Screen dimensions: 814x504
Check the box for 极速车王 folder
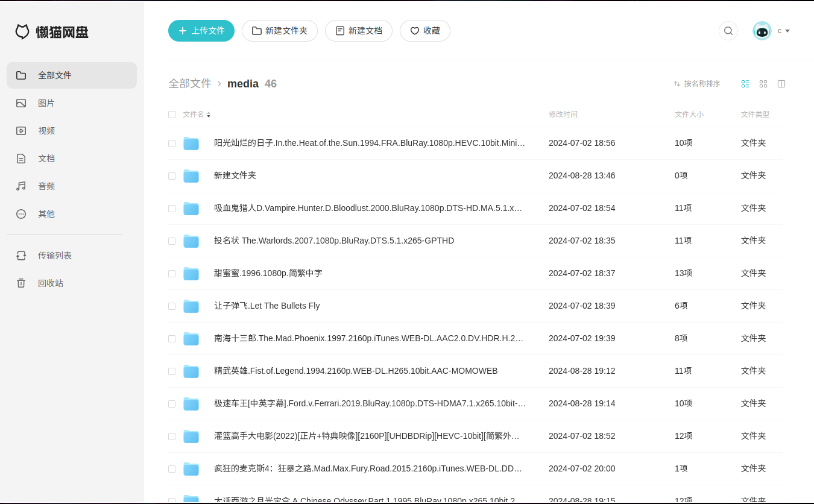coord(172,404)
